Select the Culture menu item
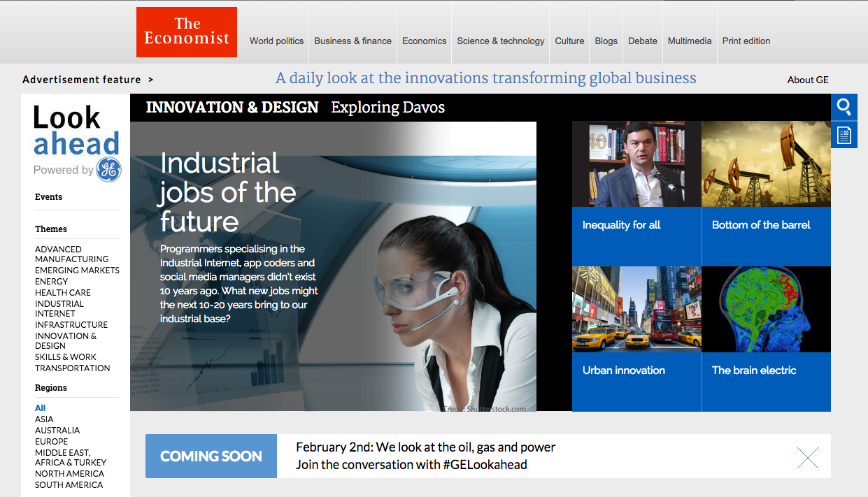 coord(569,41)
